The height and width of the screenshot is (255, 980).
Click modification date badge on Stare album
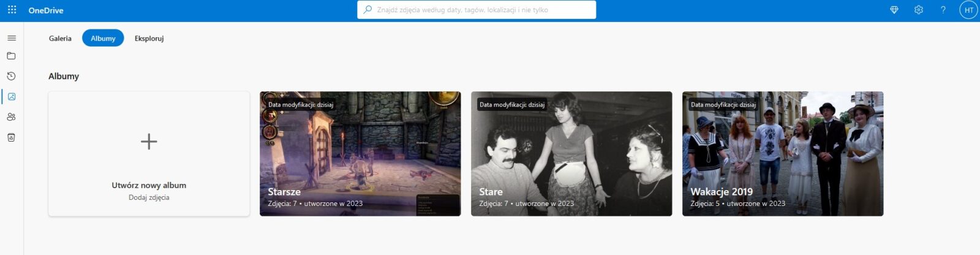point(512,105)
